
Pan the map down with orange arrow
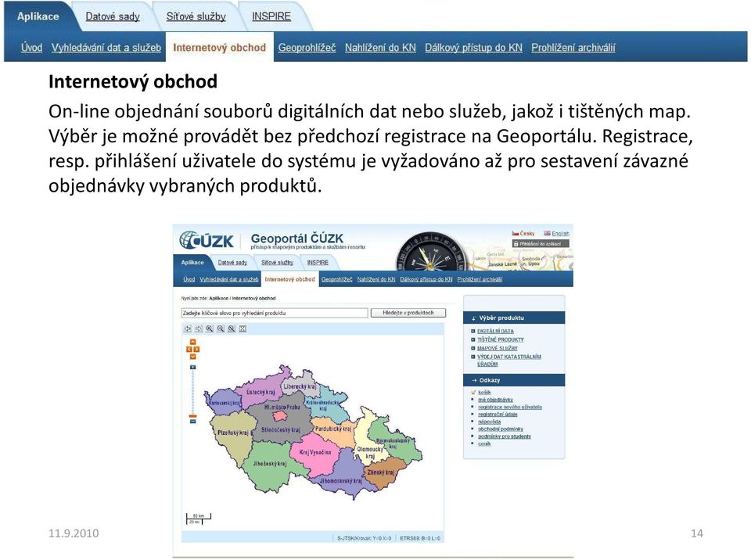click(x=192, y=357)
